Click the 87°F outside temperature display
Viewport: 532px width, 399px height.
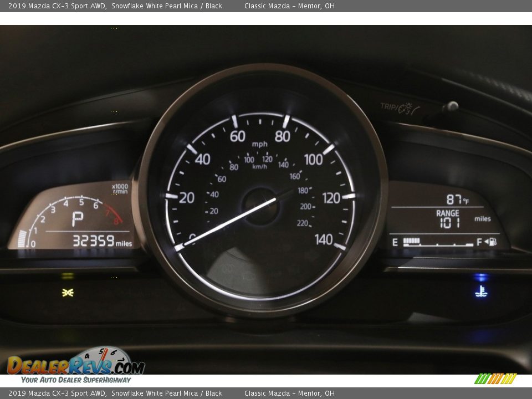[x=457, y=200]
